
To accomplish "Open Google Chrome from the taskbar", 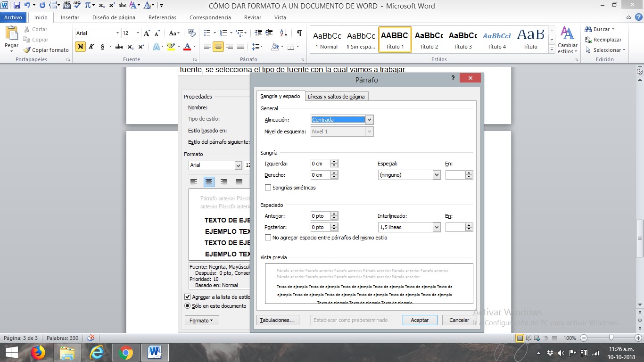I will tap(125, 353).
